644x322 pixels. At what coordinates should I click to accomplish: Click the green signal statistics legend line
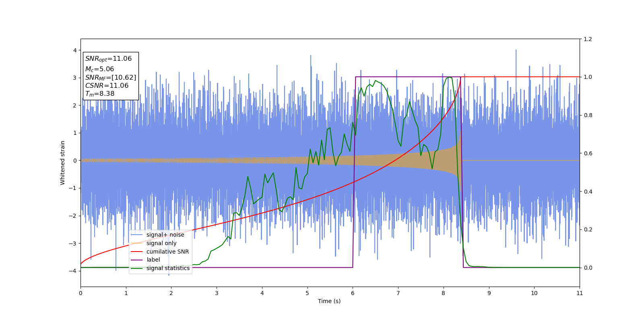click(x=137, y=268)
